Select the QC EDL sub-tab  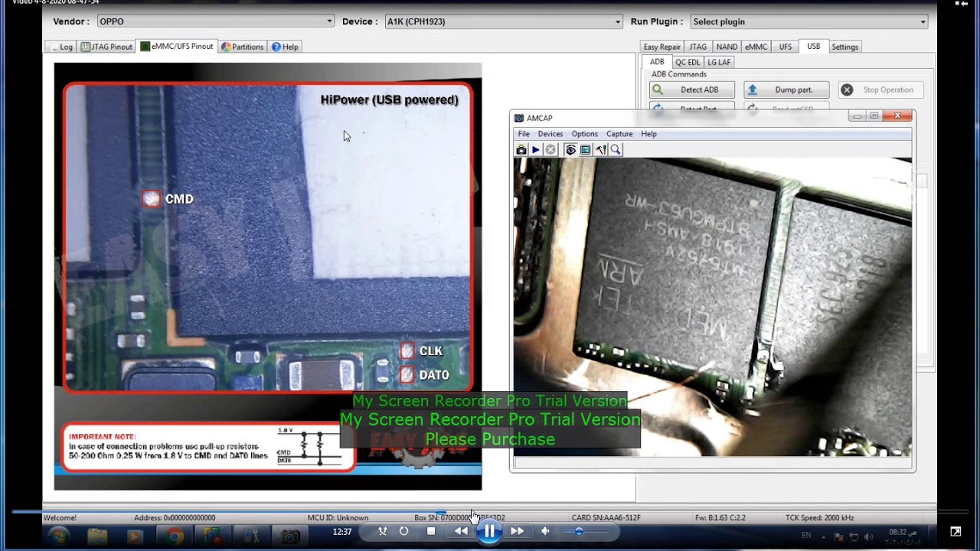pyautogui.click(x=688, y=62)
